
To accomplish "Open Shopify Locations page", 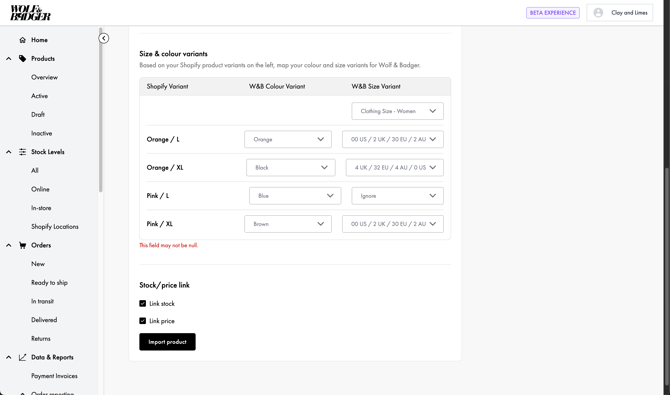I will pos(55,227).
